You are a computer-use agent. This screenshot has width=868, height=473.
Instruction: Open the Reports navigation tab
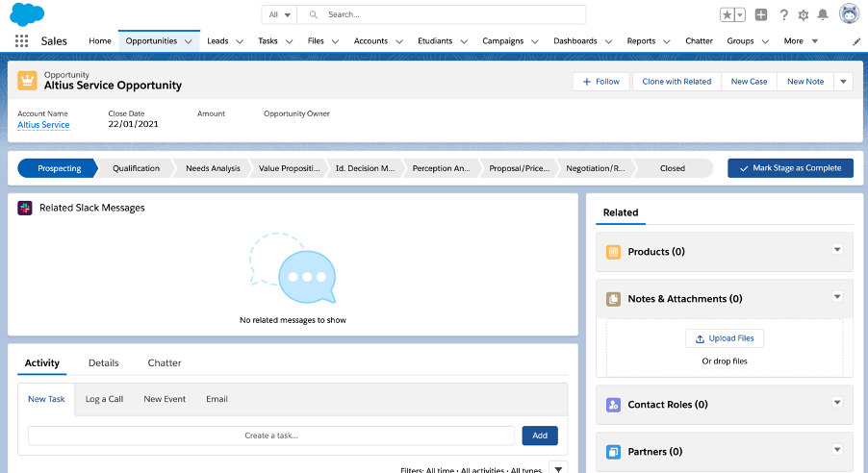click(x=641, y=41)
